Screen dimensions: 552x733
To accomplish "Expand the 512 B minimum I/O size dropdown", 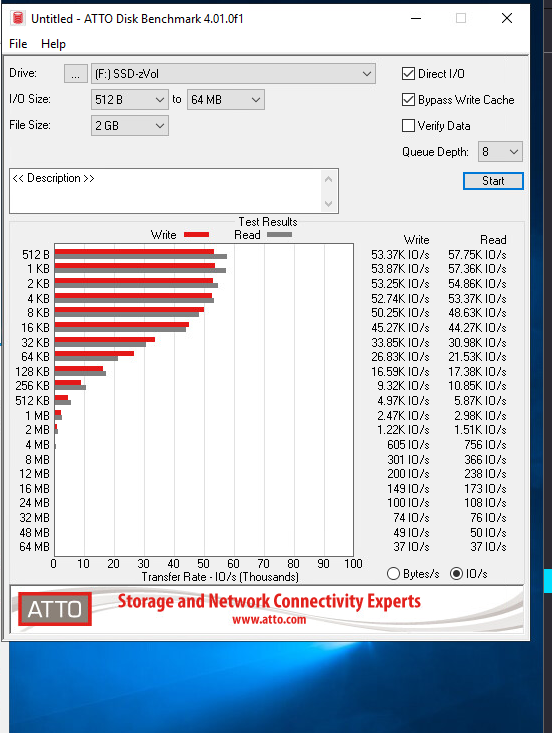I will 129,100.
